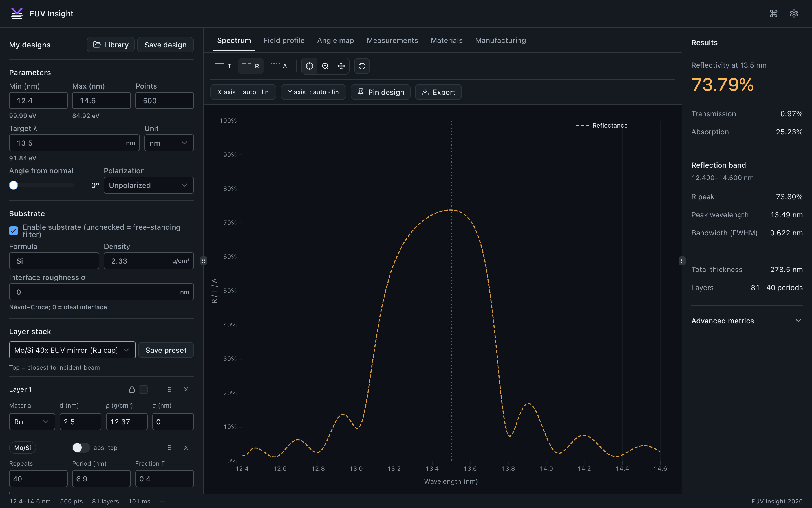Open Y axis scale options
The height and width of the screenshot is (508, 812).
[x=313, y=92]
